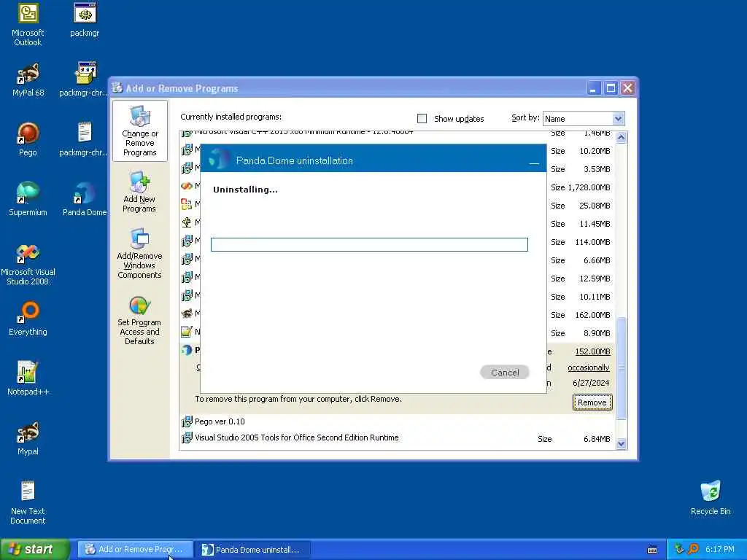Screen dimensions: 747x560
Task: Click the Panda Dome uninstaller logo icon
Action: point(219,158)
